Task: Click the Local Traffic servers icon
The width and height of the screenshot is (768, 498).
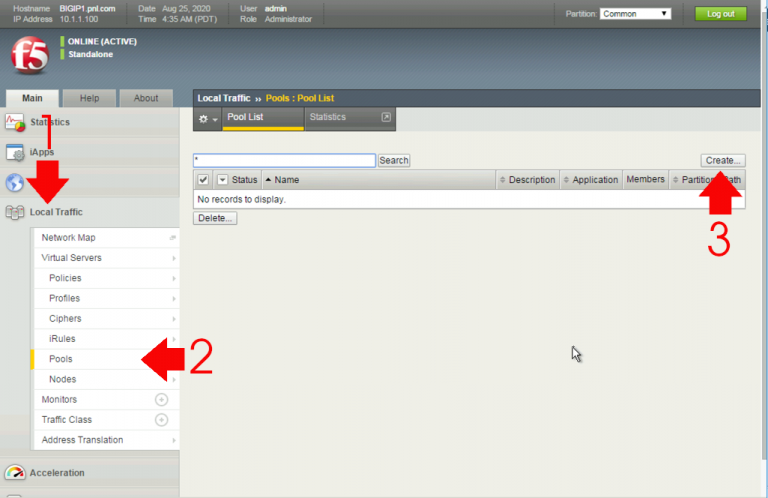Action: pos(15,213)
